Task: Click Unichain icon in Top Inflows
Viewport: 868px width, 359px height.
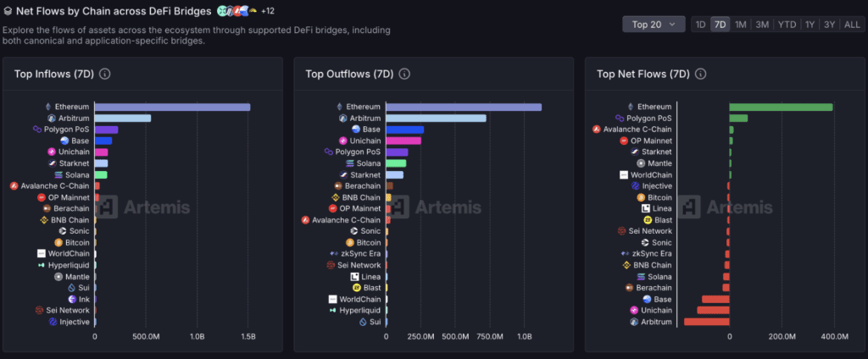Action: (51, 152)
